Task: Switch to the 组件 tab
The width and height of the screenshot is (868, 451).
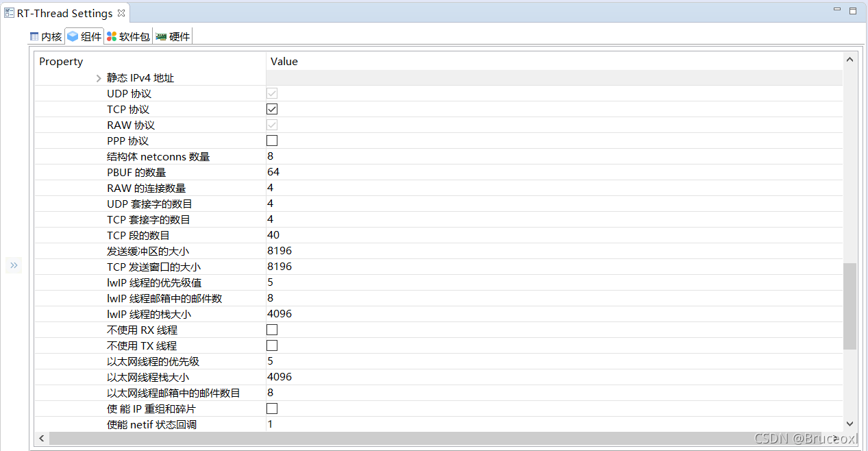Action: point(84,36)
